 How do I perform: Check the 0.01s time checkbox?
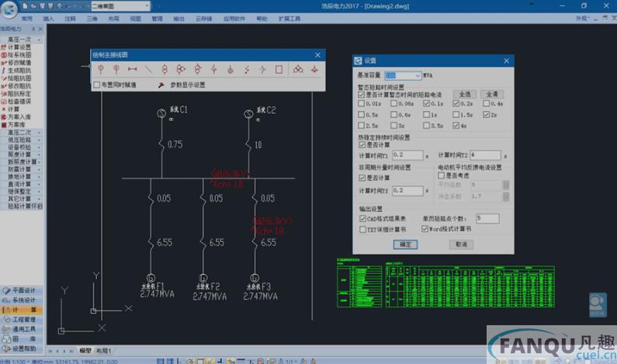tap(361, 103)
